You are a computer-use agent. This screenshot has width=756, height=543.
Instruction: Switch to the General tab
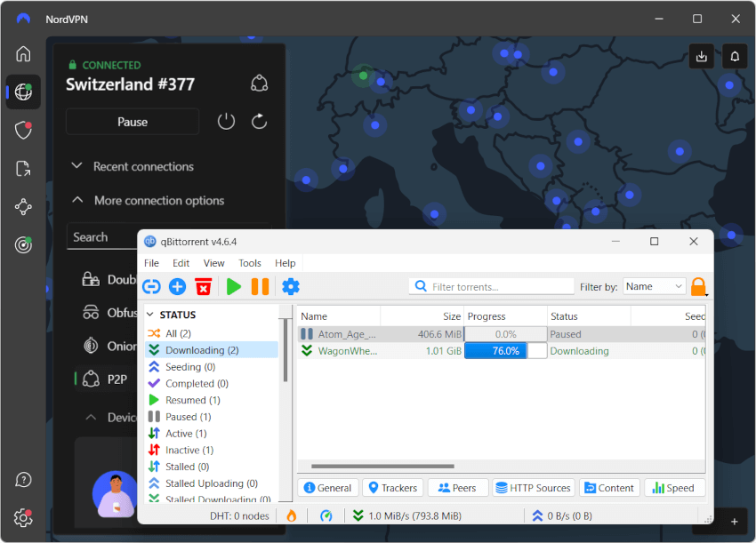pyautogui.click(x=328, y=488)
